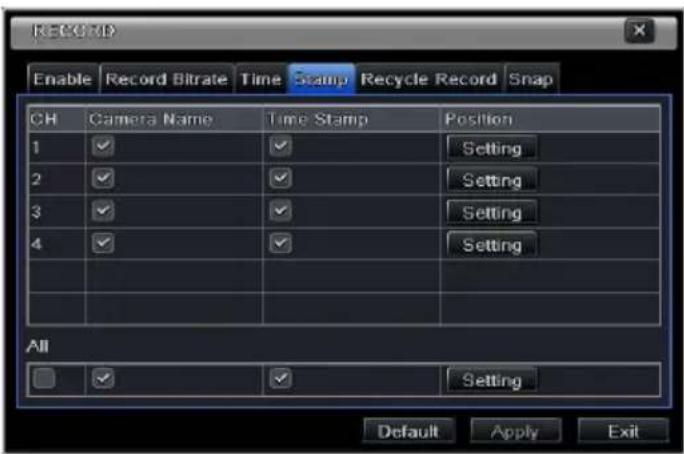684x454 pixels.
Task: Click the All label
Action: (38, 346)
